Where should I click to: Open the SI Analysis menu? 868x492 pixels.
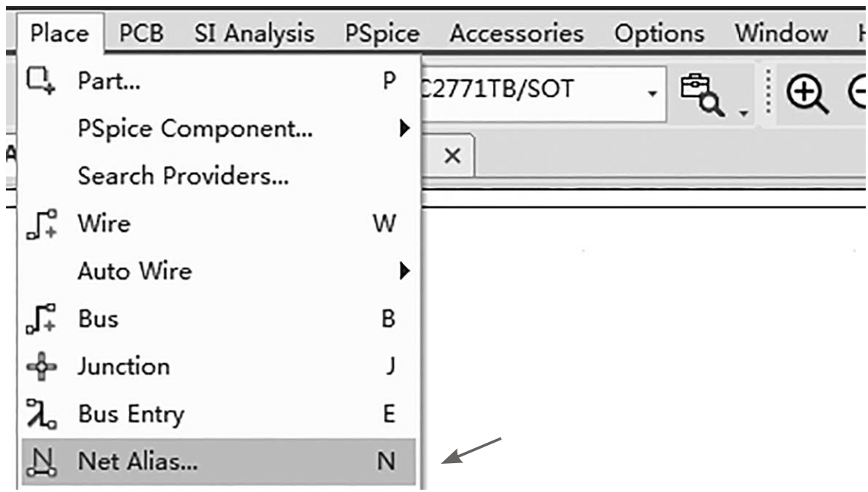click(254, 33)
